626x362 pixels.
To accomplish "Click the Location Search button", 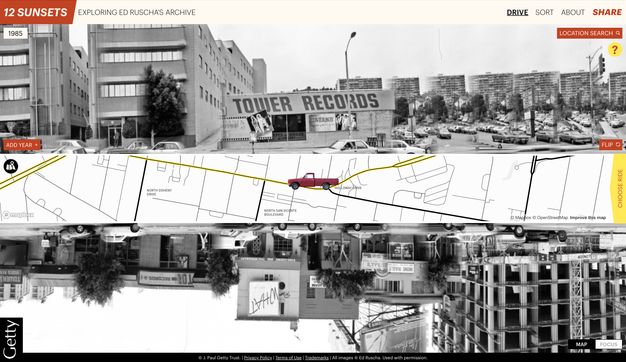I will point(589,33).
